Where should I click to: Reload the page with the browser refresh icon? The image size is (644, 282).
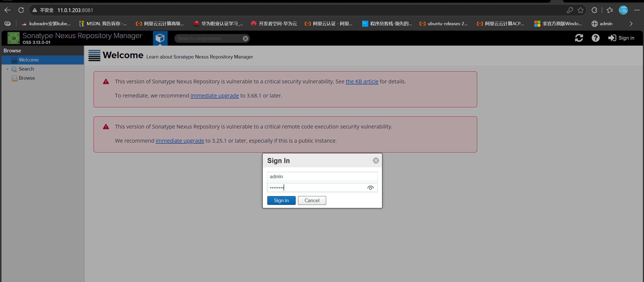[21, 10]
